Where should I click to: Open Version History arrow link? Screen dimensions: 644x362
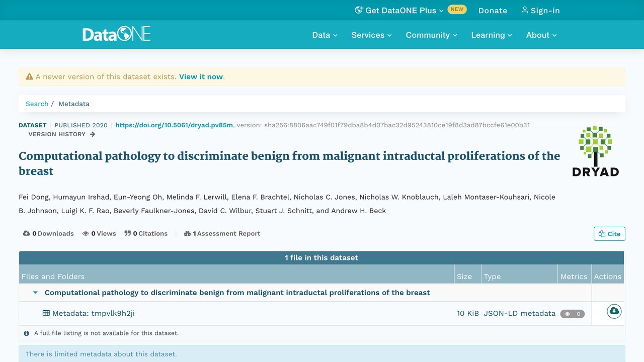point(62,134)
